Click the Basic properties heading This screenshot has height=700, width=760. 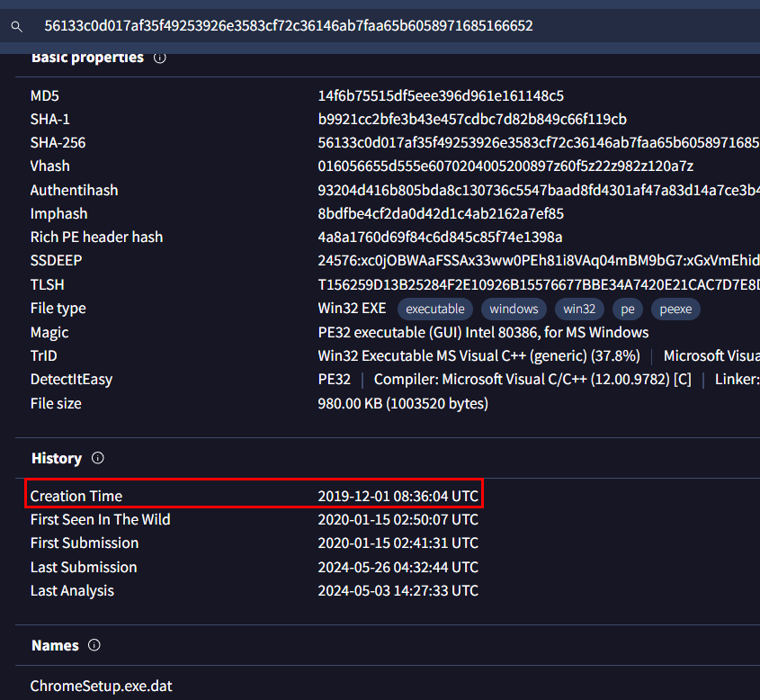point(88,58)
